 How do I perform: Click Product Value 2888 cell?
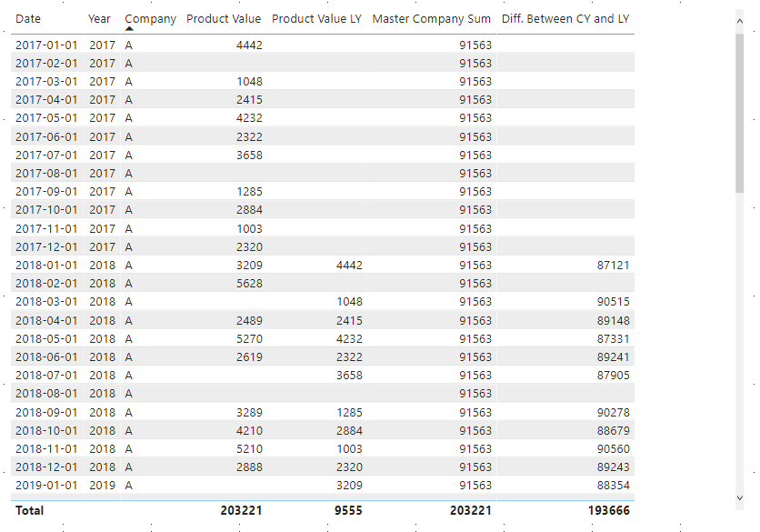tap(249, 467)
